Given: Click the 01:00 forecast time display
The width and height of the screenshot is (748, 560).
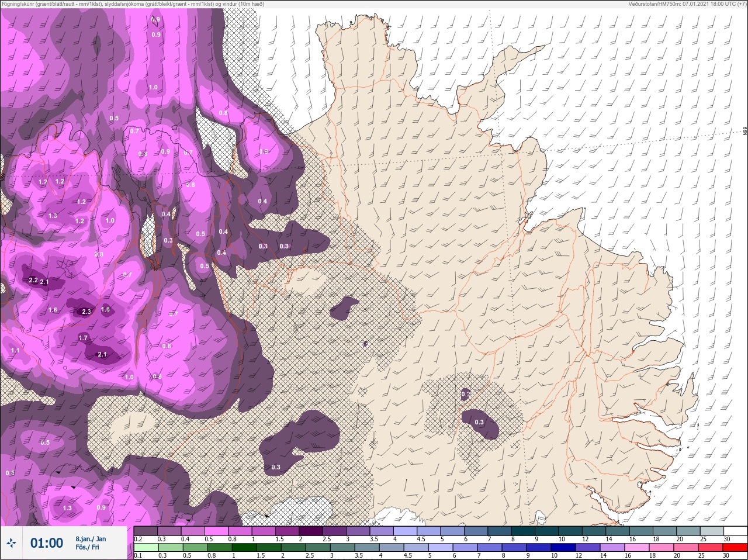Looking at the screenshot, I should 47,543.
